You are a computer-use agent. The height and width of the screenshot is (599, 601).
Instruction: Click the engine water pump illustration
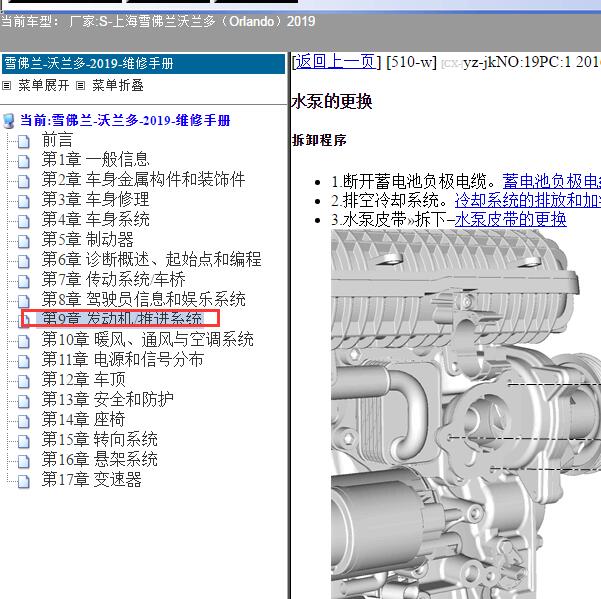click(466, 414)
